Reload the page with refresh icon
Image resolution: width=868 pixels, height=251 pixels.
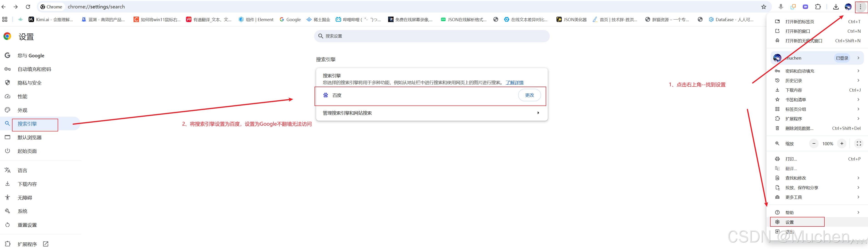click(28, 7)
